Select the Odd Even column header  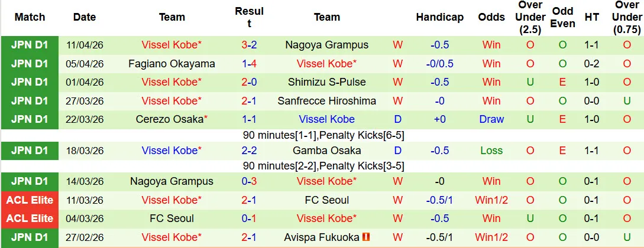point(563,17)
